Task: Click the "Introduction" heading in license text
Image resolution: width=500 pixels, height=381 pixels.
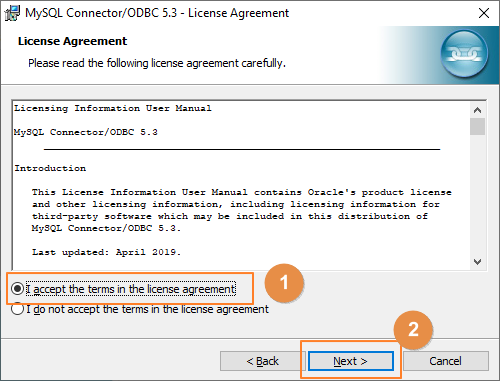Action: coord(50,168)
